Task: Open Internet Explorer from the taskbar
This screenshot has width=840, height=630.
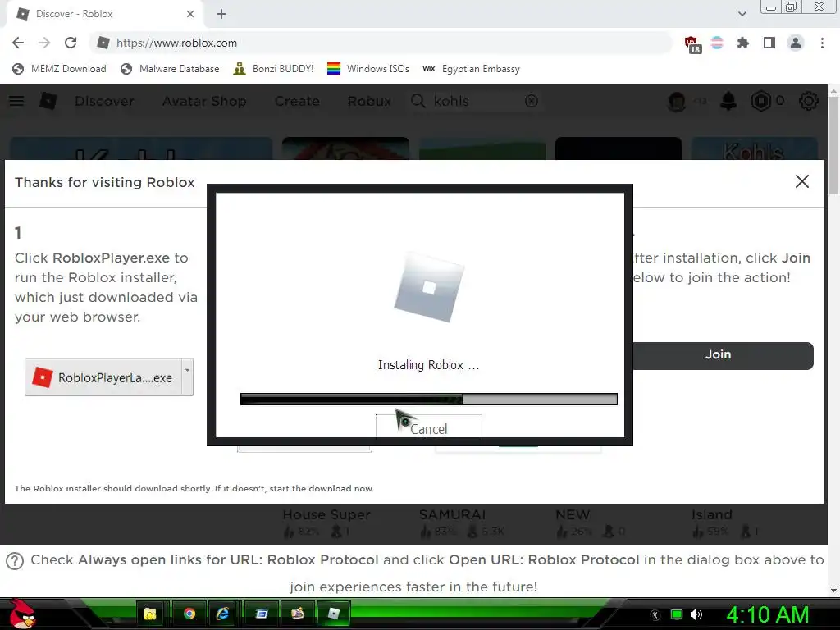Action: [222, 614]
